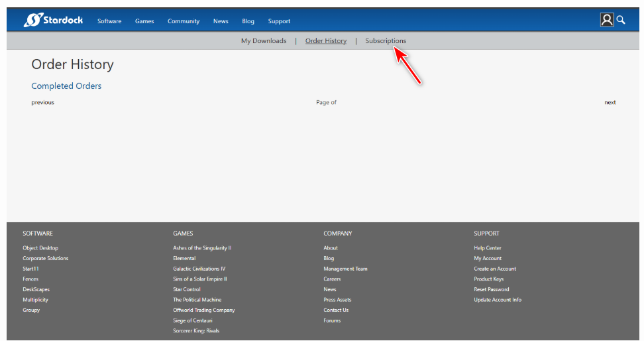Image resolution: width=644 pixels, height=341 pixels.
Task: Visit the Galactic Civilizations IV link
Action: pos(199,269)
